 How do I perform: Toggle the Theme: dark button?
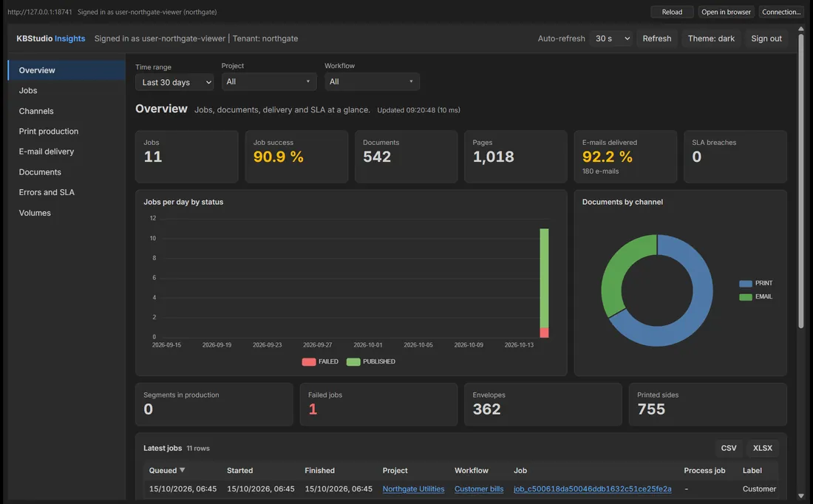click(x=711, y=38)
